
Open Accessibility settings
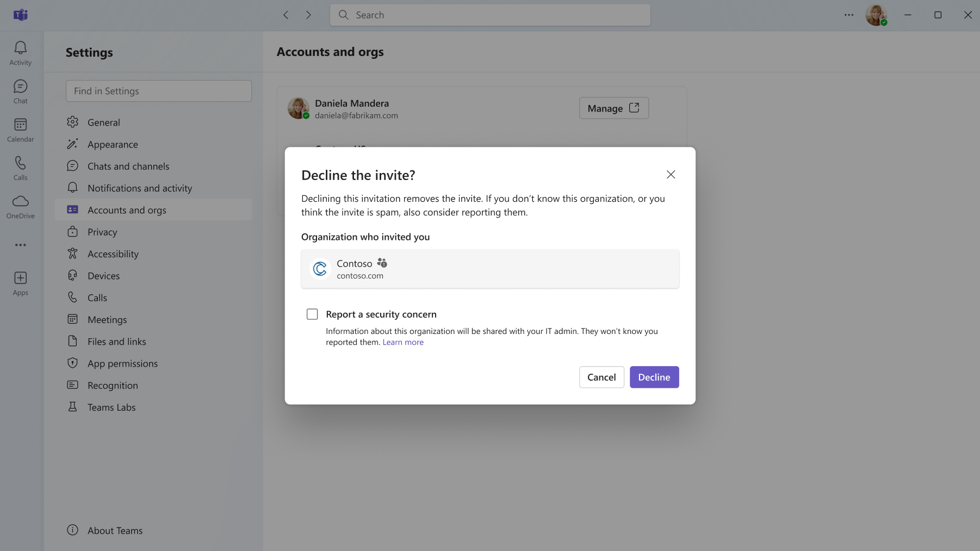coord(153,254)
